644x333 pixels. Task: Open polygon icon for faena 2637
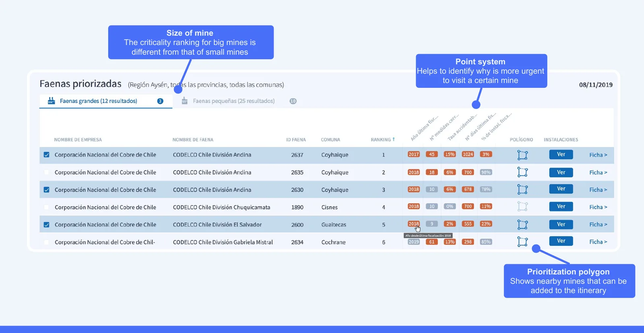pyautogui.click(x=522, y=155)
